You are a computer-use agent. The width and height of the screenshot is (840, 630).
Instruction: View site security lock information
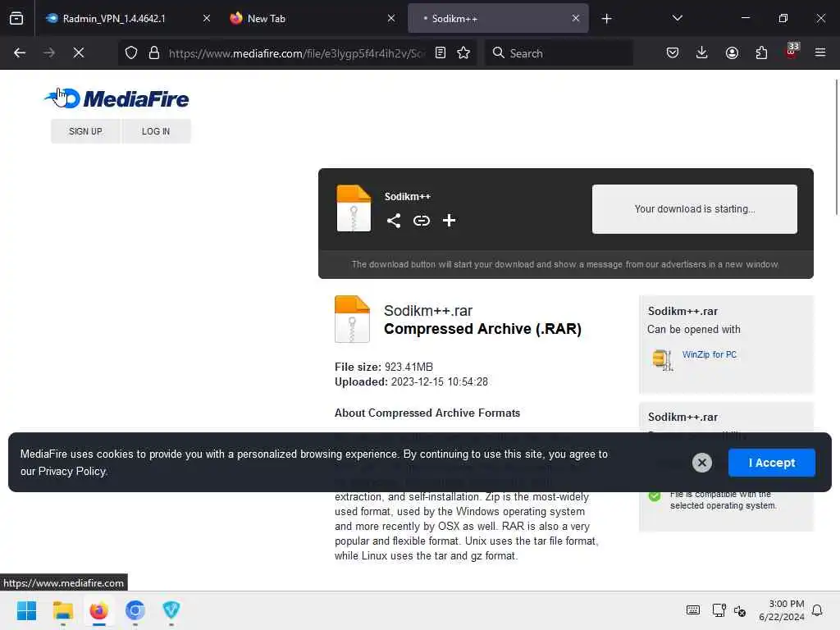[x=154, y=52]
